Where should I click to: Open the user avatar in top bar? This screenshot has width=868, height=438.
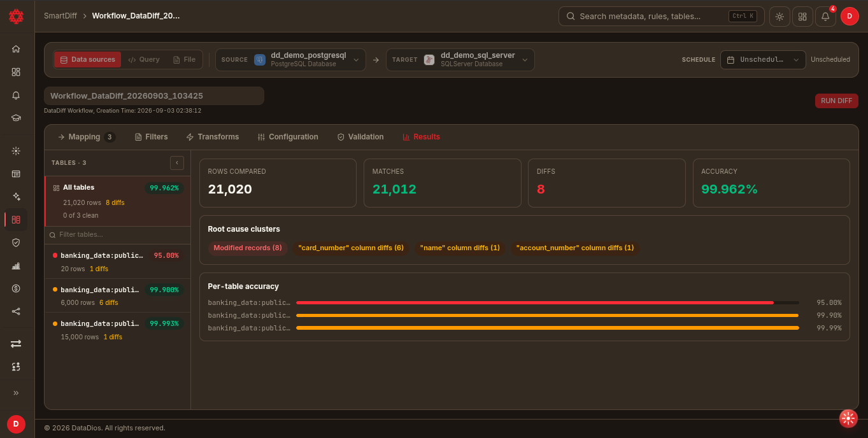(x=850, y=17)
